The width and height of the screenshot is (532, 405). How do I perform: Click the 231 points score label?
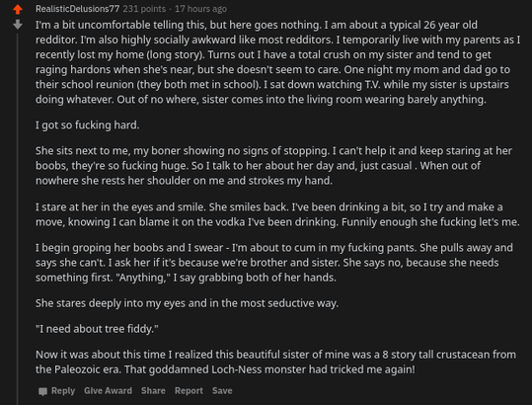(x=144, y=9)
